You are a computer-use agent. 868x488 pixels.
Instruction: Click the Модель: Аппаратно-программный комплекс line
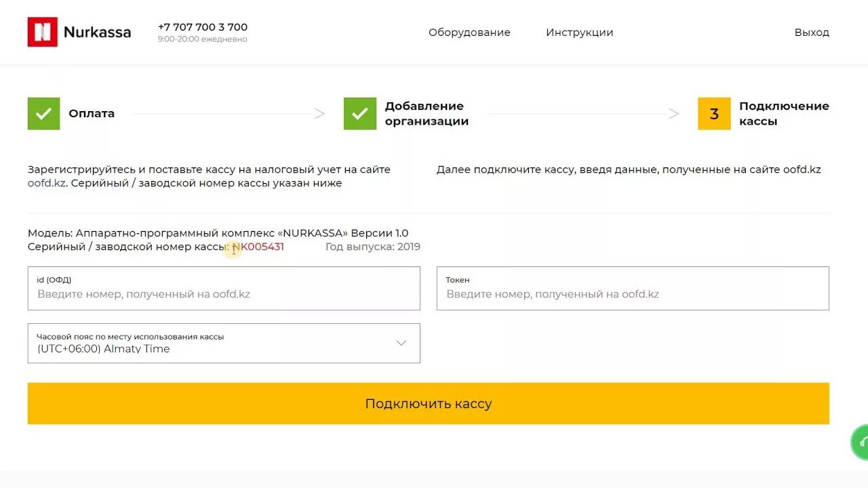click(218, 233)
